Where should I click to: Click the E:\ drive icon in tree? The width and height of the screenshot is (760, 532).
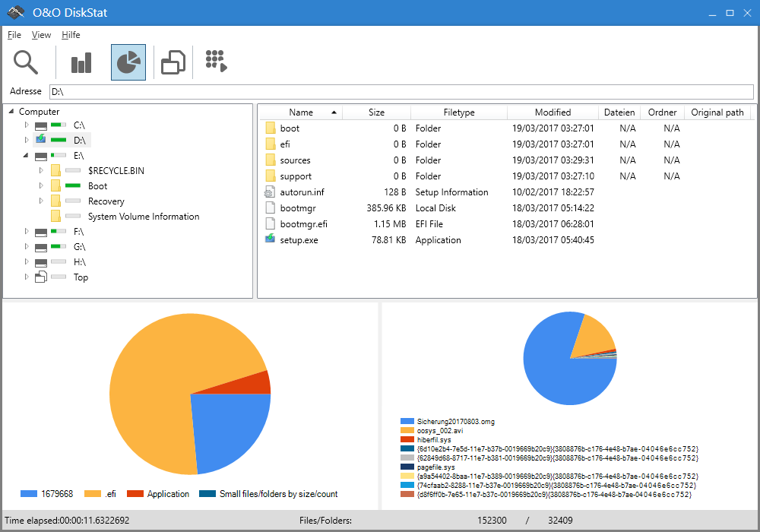[41, 156]
